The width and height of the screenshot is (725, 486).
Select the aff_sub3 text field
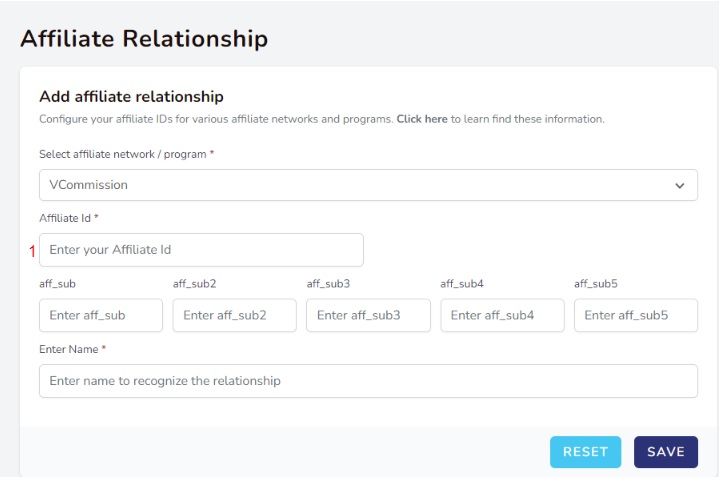[368, 315]
